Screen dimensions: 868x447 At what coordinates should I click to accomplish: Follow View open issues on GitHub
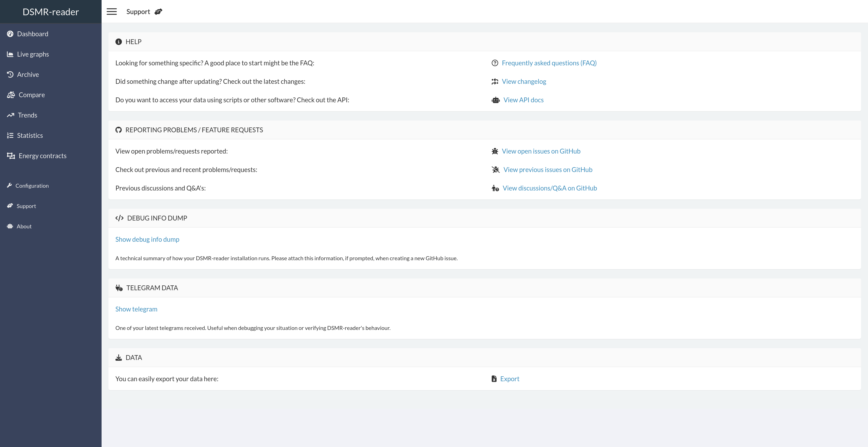[541, 151]
